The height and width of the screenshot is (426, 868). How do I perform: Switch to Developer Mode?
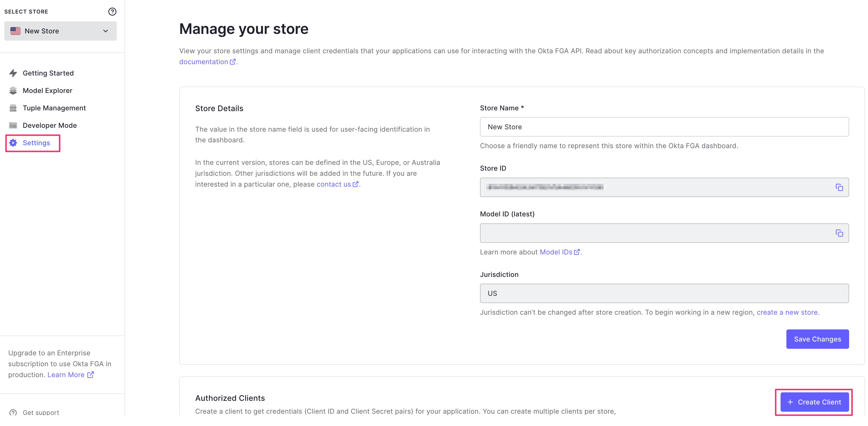[50, 126]
